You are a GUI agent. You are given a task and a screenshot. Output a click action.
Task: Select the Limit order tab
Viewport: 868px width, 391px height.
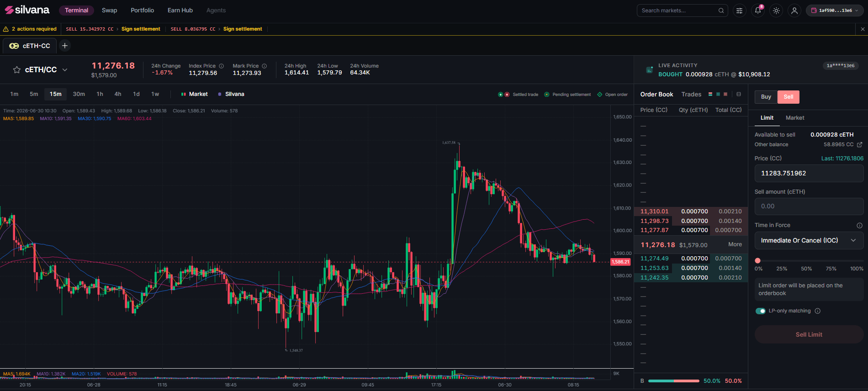pyautogui.click(x=767, y=118)
